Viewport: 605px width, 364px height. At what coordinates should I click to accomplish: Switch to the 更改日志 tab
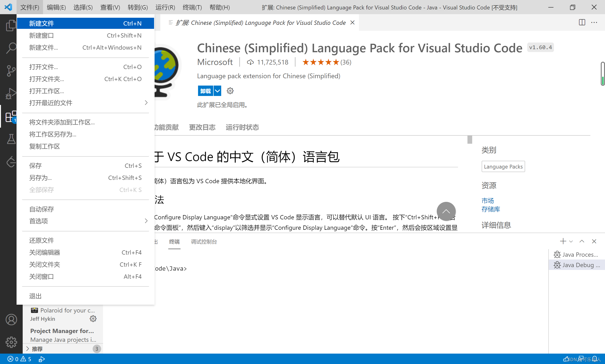tap(202, 127)
